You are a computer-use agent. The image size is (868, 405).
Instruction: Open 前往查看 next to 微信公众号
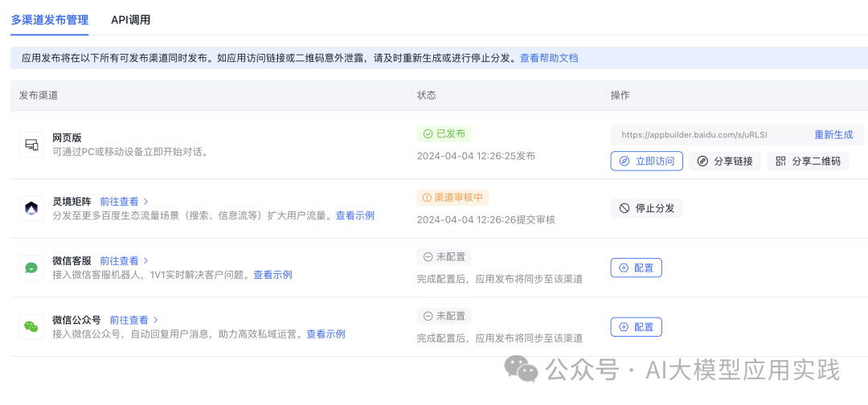click(x=133, y=320)
